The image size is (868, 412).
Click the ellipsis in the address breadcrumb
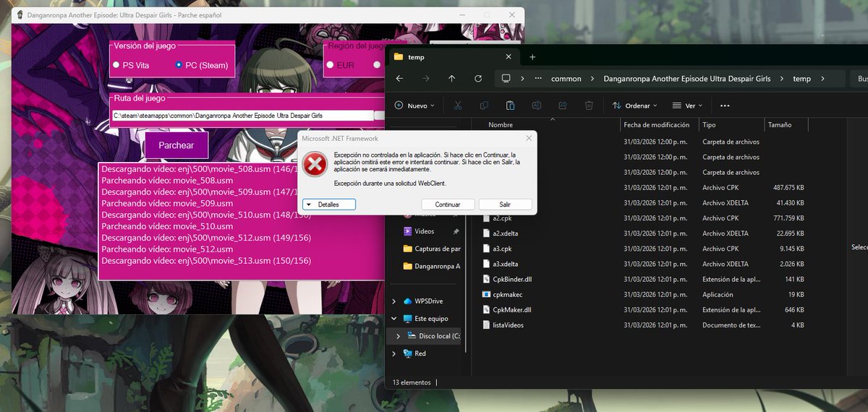pos(538,78)
